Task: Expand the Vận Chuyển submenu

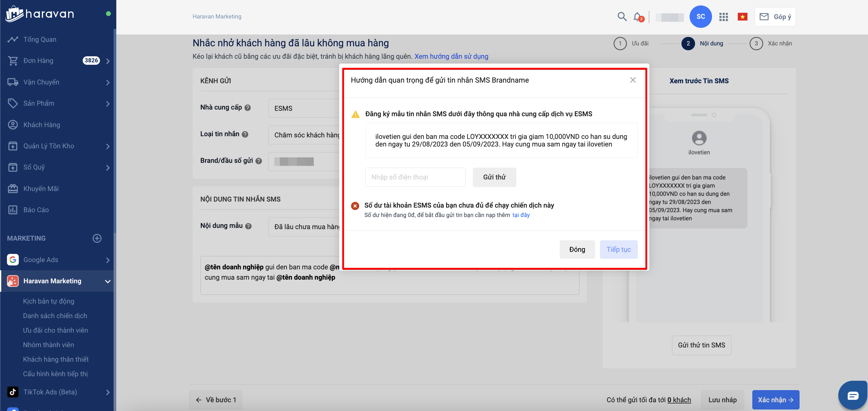Action: pos(108,82)
